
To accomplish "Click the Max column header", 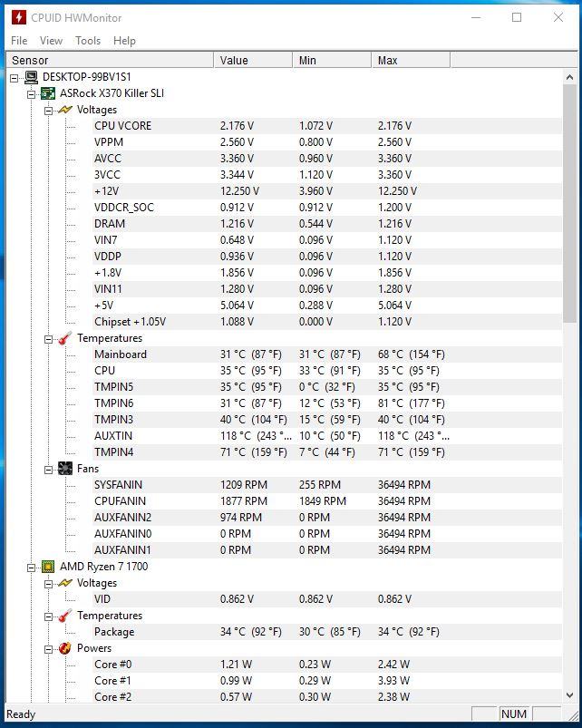I will 411,61.
